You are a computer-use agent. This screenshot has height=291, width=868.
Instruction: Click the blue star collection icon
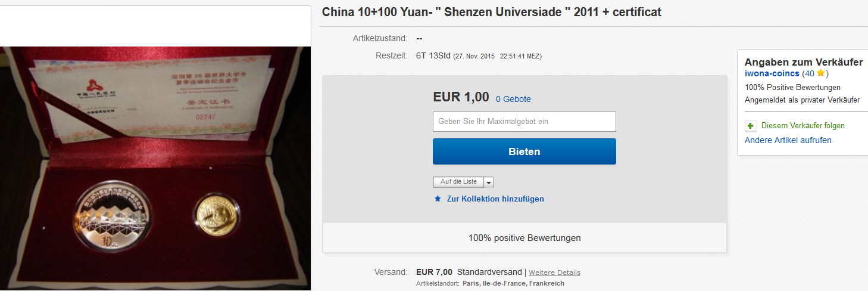[x=438, y=199]
